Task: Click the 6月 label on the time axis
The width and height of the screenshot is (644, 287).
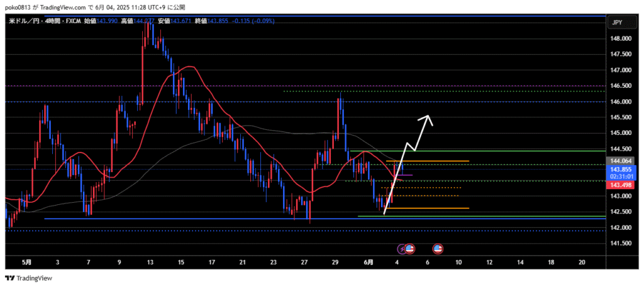Action: click(x=369, y=261)
